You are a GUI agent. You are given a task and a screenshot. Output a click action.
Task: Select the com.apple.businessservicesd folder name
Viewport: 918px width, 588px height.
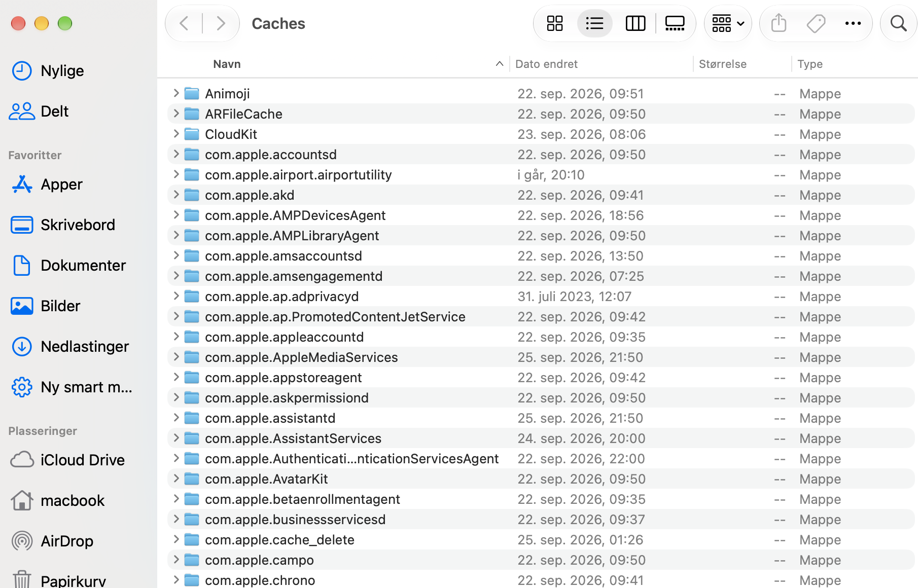point(295,520)
